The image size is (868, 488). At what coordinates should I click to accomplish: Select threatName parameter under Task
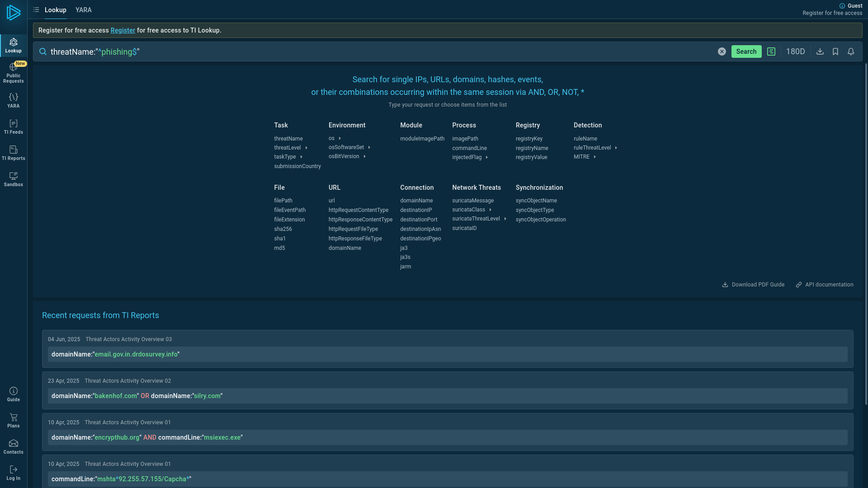tap(288, 139)
